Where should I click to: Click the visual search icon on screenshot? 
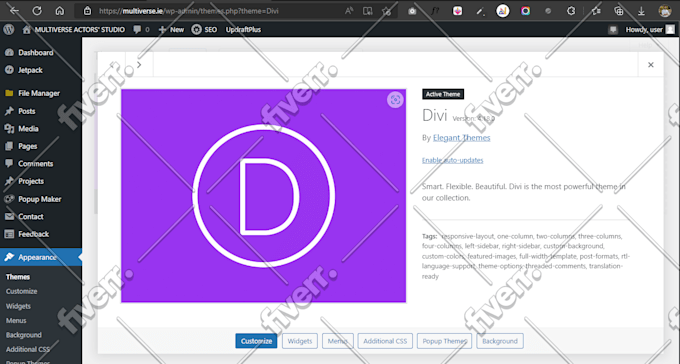tap(395, 100)
